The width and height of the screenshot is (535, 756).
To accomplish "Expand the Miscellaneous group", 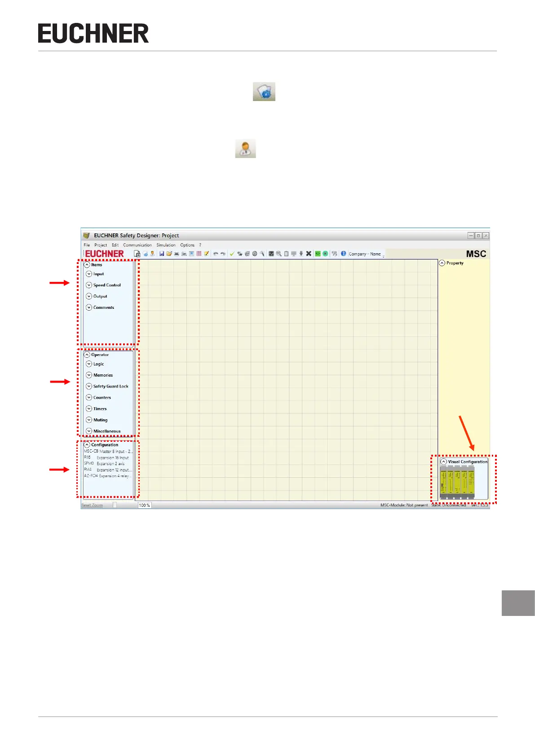I will (89, 431).
